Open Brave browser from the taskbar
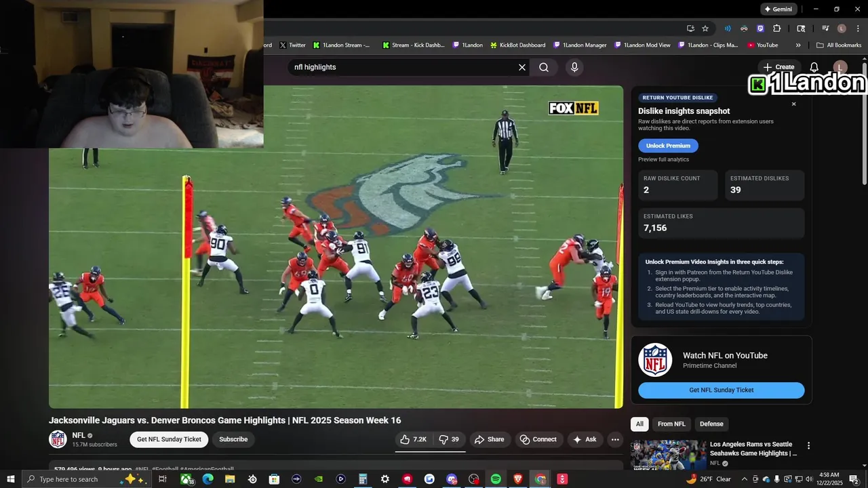 point(518,479)
